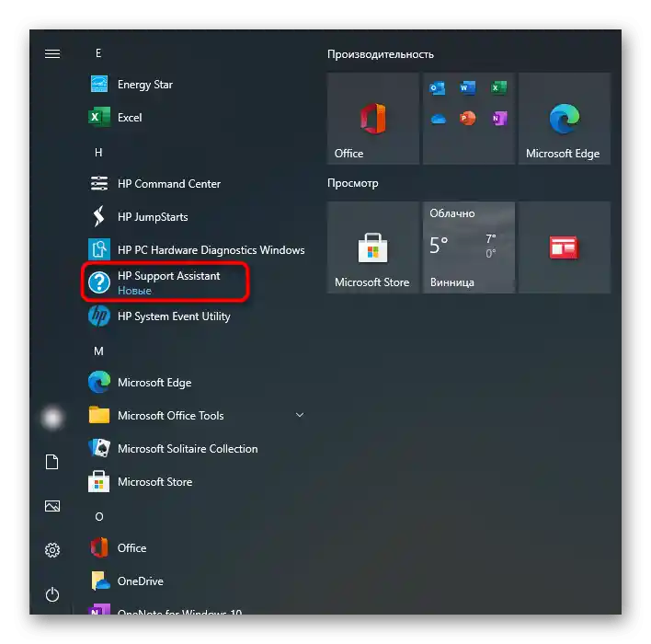651x644 pixels.
Task: Open HP PC Hardware Diagnostics Windows icon
Action: point(99,249)
